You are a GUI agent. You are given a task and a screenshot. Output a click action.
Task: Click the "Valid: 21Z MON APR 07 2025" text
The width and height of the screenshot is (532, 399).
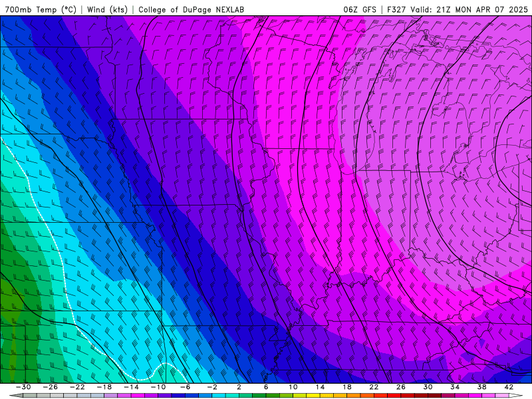click(469, 9)
